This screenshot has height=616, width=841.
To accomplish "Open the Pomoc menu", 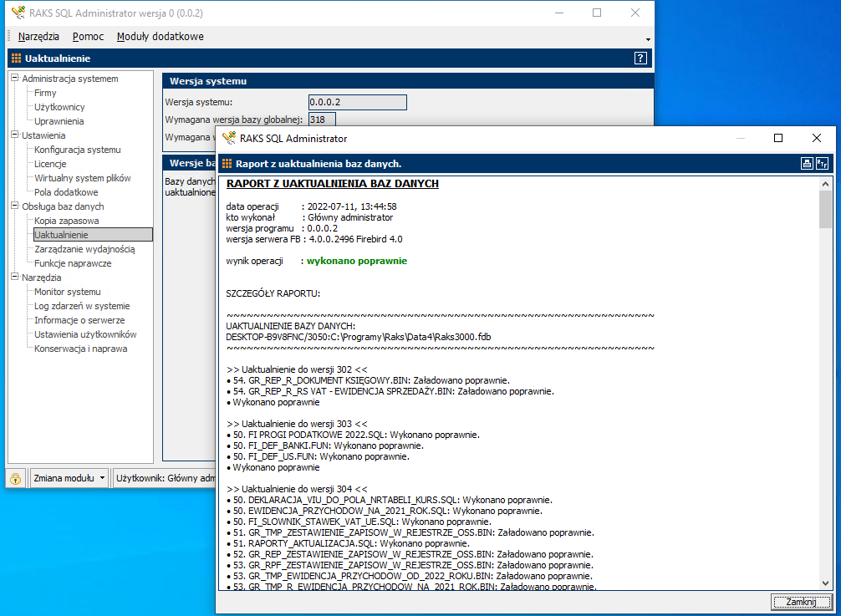I will click(88, 37).
